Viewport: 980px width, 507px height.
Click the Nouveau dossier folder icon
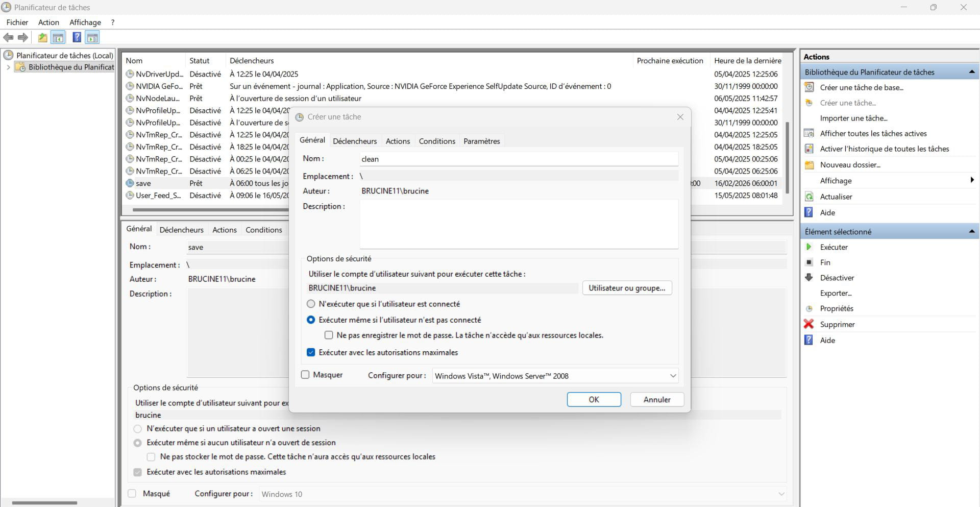808,165
